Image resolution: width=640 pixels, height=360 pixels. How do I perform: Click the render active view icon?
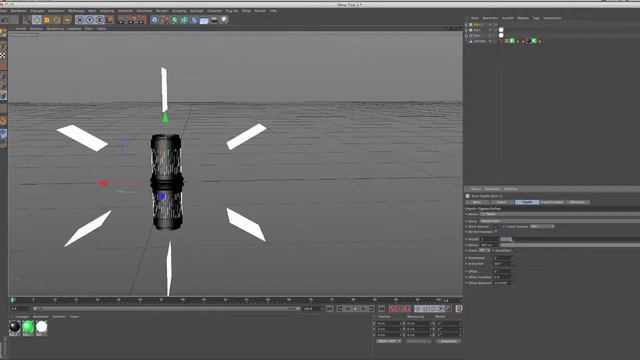(x=122, y=20)
